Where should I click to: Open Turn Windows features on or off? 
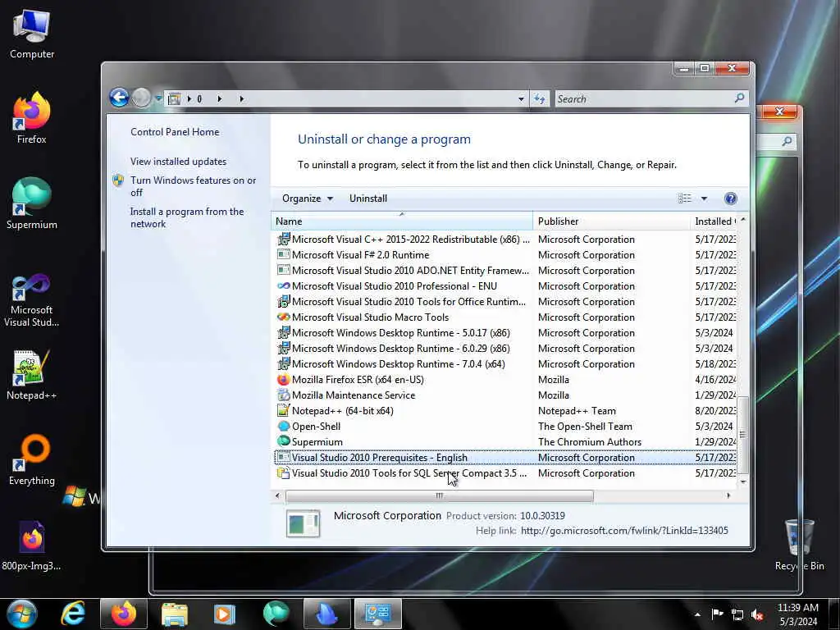point(193,186)
